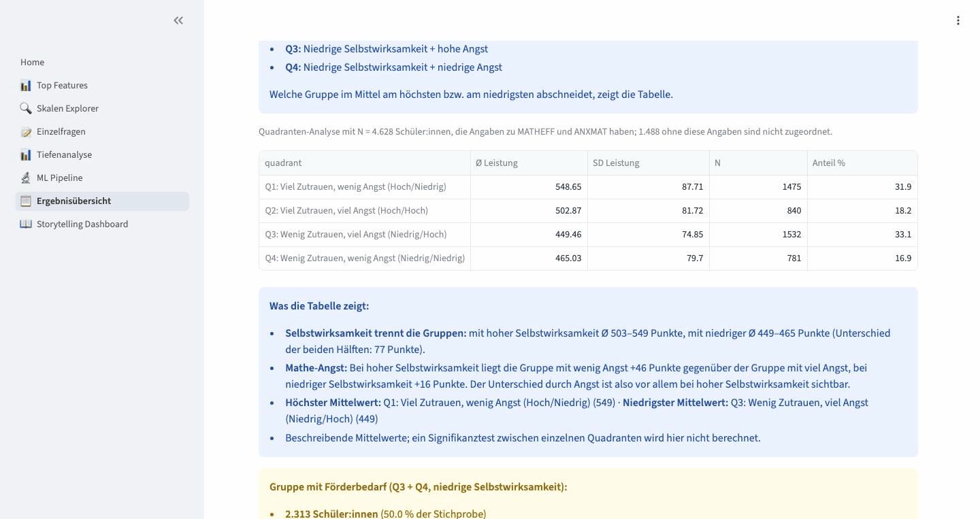The width and height of the screenshot is (980, 519).
Task: Click the 18.2 Anteil % cell
Action: coord(862,211)
